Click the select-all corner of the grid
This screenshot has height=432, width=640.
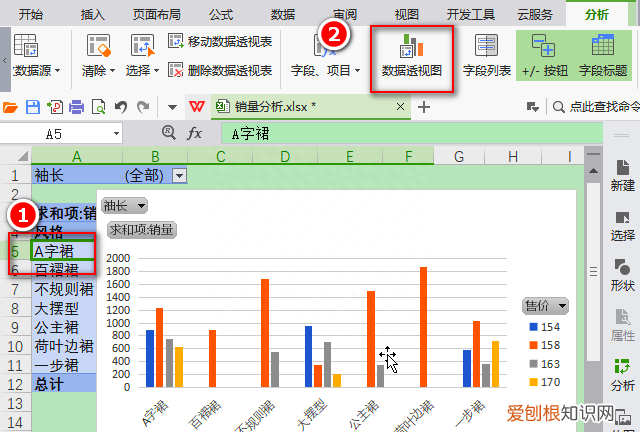22,156
